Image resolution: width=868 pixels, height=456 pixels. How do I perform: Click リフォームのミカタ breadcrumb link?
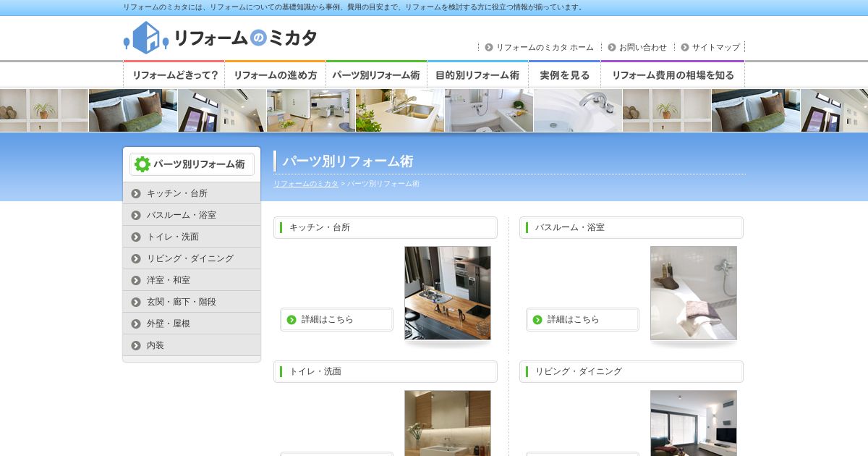(x=306, y=184)
